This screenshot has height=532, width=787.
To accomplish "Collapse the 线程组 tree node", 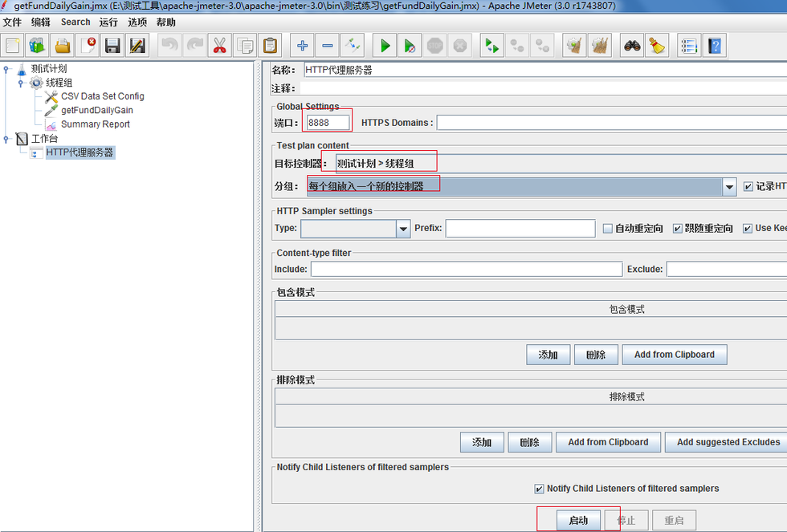I will coord(21,83).
